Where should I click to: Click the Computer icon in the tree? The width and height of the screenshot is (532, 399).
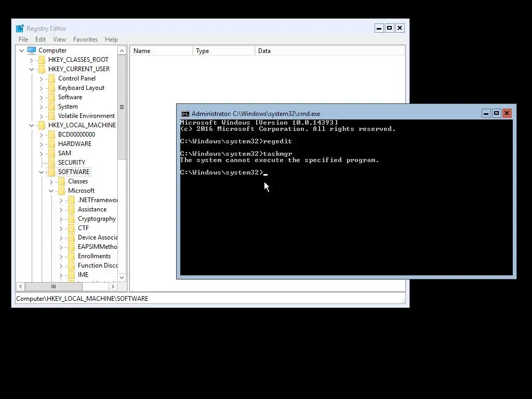point(32,50)
